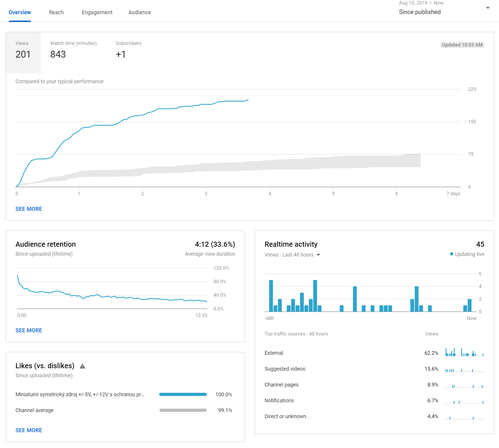499x448 pixels.
Task: Click the date range dropdown arrow
Action: tap(488, 8)
